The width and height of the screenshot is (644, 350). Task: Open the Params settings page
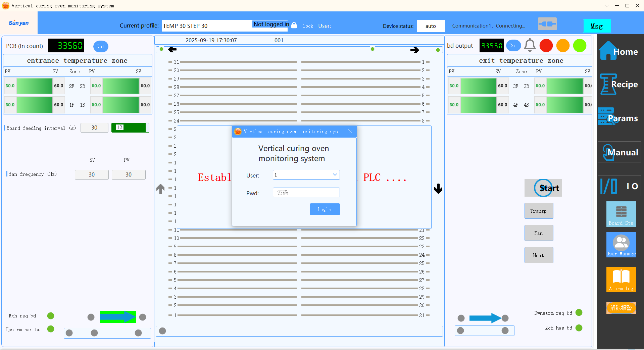pyautogui.click(x=618, y=118)
